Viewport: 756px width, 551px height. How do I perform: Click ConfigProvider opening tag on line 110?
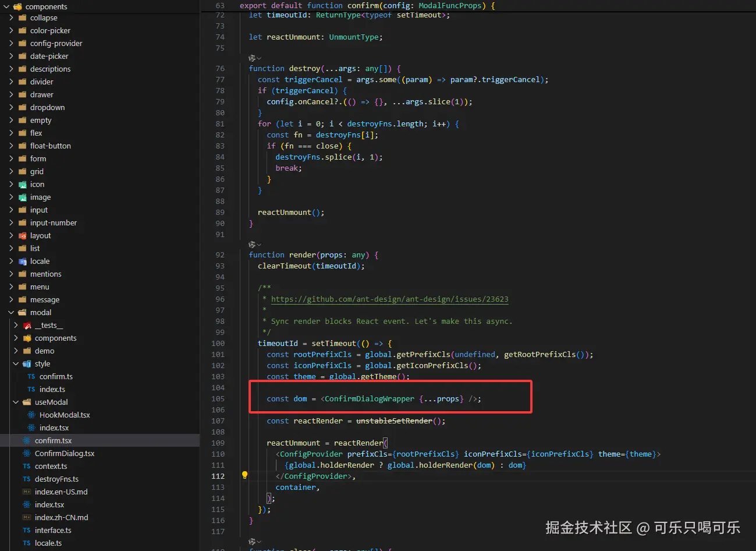point(311,454)
